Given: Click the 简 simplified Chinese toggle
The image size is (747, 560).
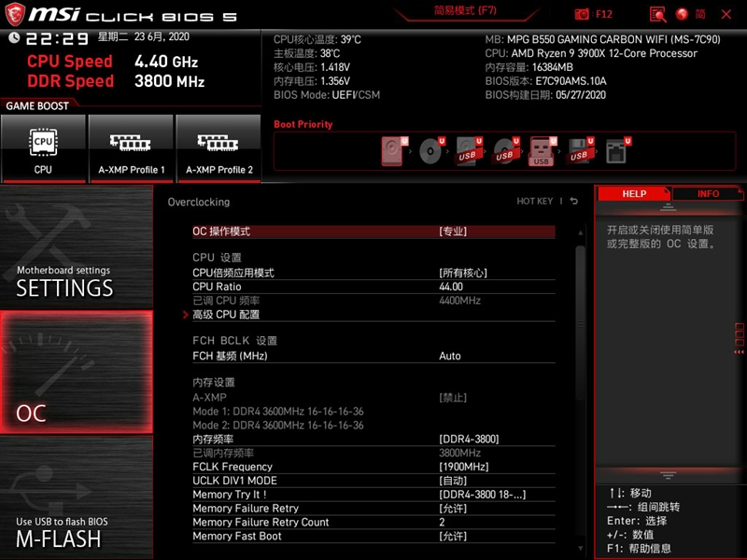Looking at the screenshot, I should click(x=700, y=14).
